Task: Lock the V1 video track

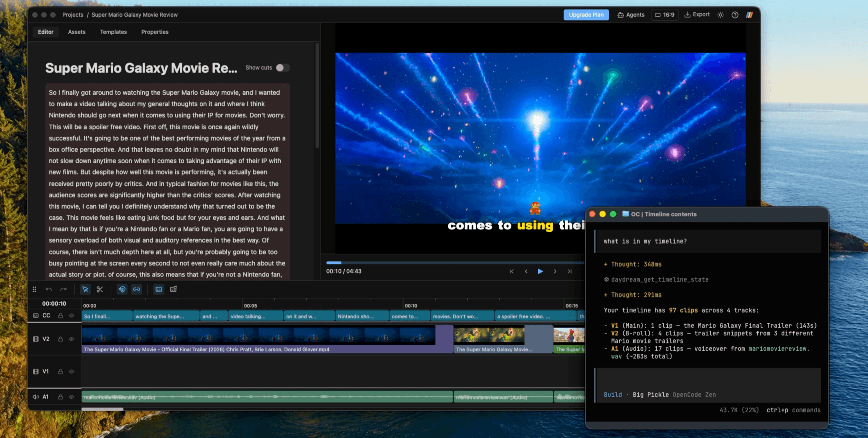Action: pos(61,372)
